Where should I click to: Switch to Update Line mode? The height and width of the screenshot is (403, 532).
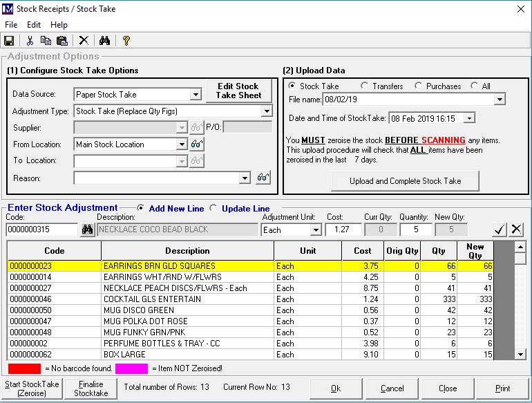pos(213,208)
